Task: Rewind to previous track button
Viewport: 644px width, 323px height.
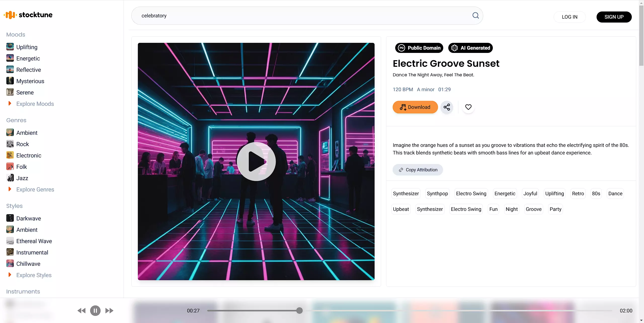Action: (81, 310)
